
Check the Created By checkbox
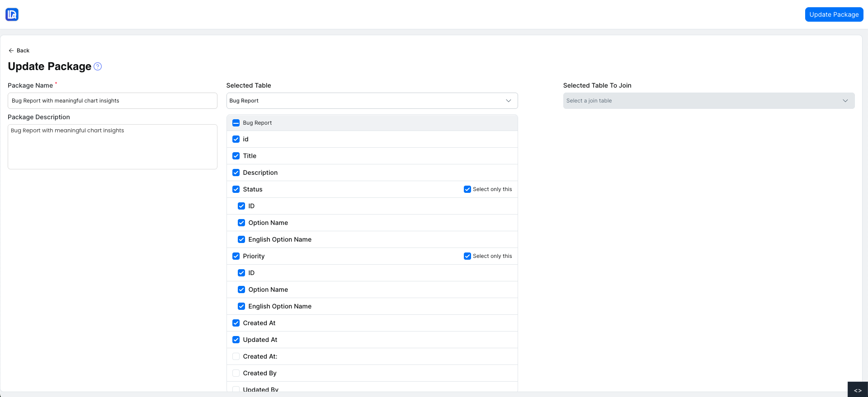click(236, 373)
